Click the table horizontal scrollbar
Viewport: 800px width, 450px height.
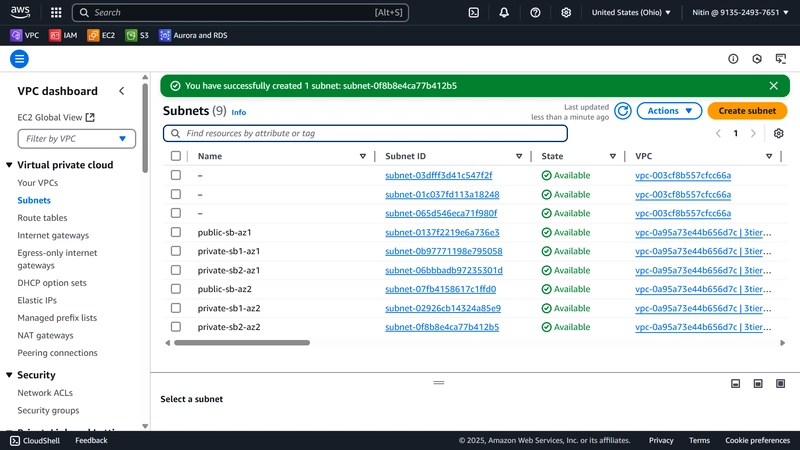click(242, 343)
